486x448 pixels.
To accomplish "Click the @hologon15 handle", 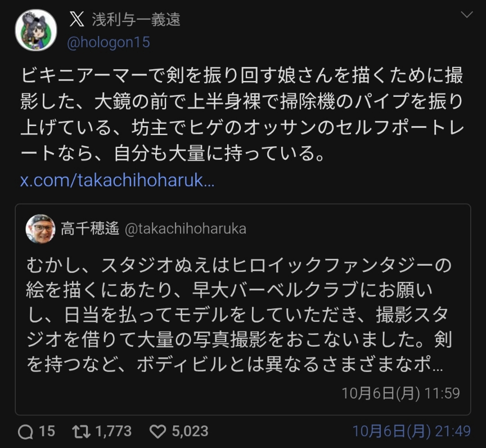I will click(x=109, y=43).
